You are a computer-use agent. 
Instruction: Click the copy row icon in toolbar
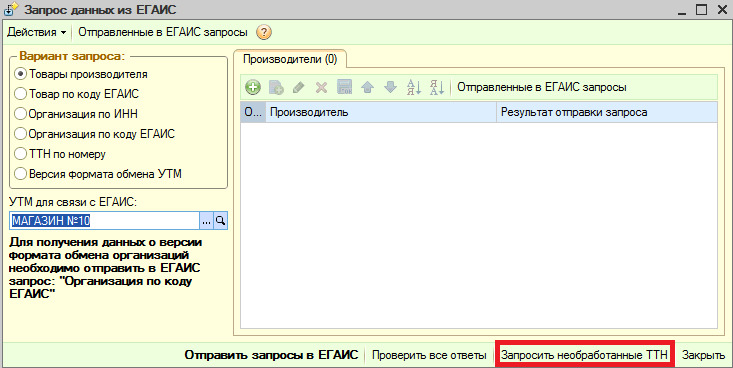[x=276, y=87]
